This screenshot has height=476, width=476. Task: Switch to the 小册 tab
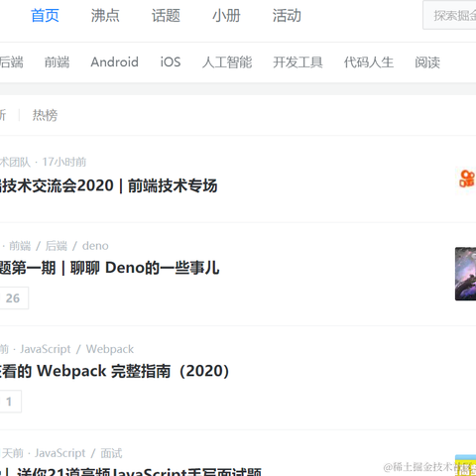click(x=226, y=16)
